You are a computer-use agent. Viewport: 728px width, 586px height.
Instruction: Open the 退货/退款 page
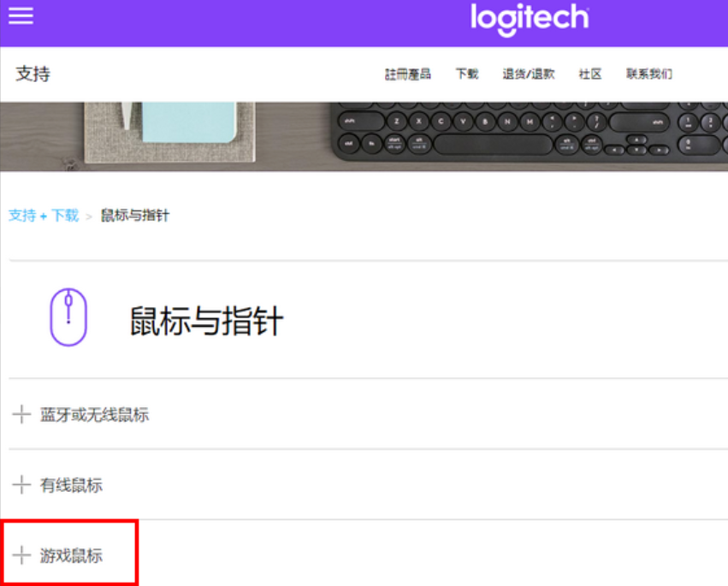(x=528, y=74)
